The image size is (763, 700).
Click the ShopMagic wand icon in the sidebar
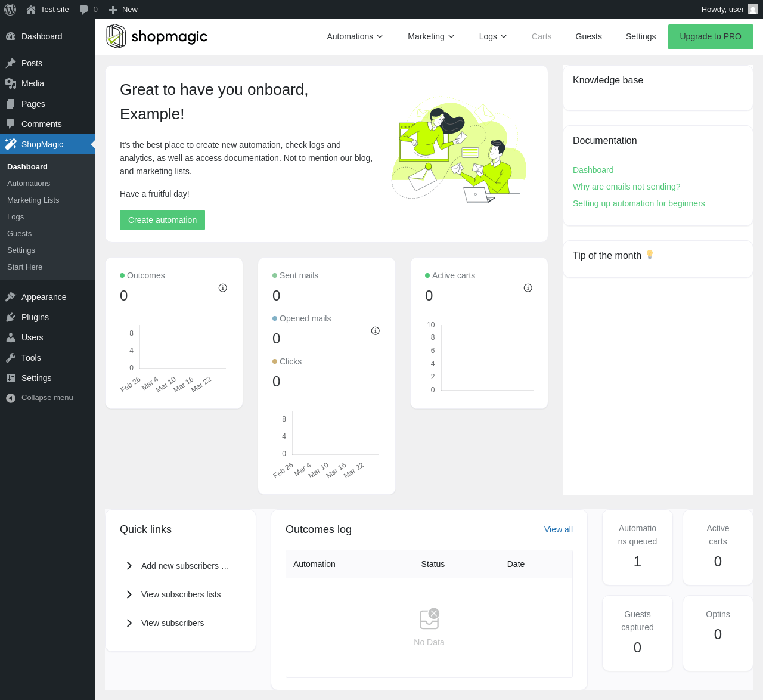tap(11, 144)
